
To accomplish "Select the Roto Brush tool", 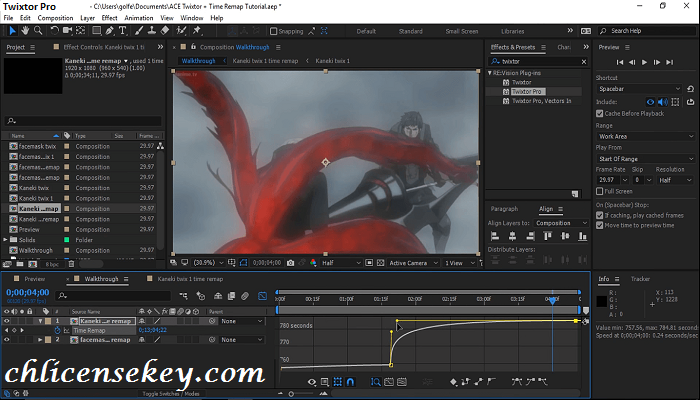I will tap(181, 30).
